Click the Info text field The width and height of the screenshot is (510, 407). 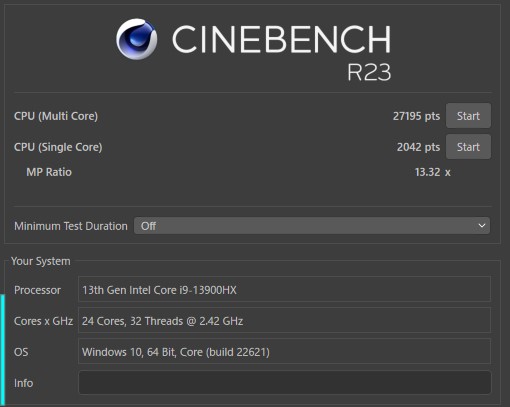pyautogui.click(x=284, y=383)
